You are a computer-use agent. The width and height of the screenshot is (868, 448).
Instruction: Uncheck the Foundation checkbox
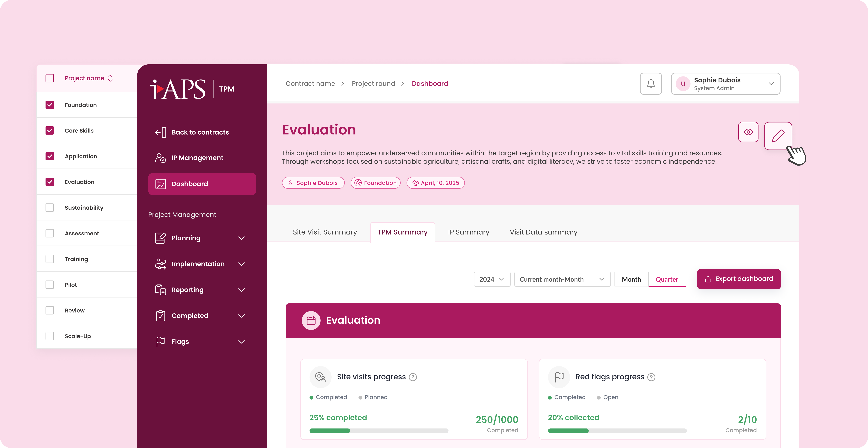[50, 105]
